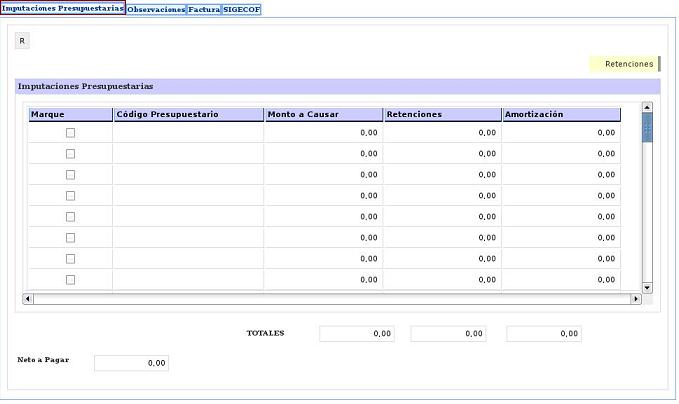Toggle the last visible row's Marque checkbox

pos(70,279)
